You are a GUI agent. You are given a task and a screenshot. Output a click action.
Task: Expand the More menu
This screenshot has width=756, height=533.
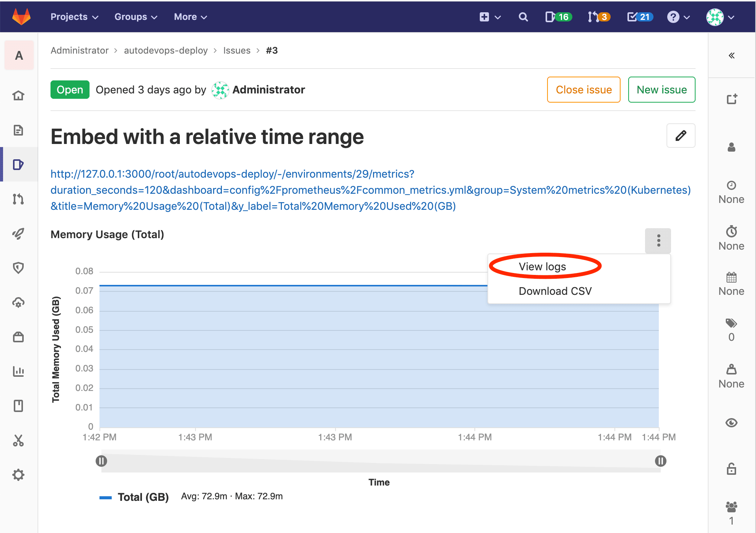point(190,16)
